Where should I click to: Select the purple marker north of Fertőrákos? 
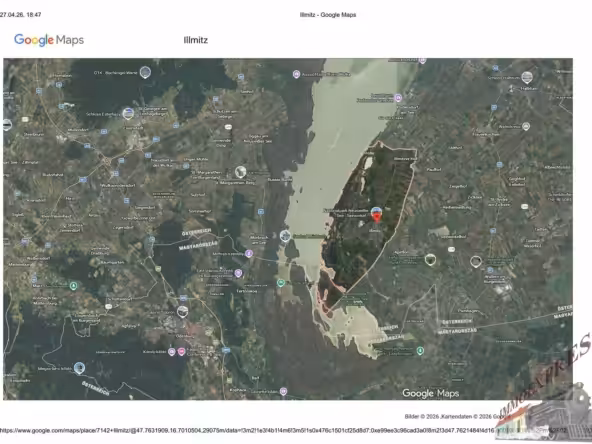[238, 273]
